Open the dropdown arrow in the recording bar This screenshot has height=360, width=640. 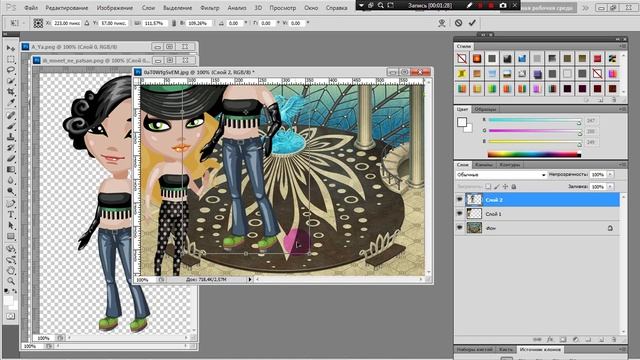tap(361, 5)
